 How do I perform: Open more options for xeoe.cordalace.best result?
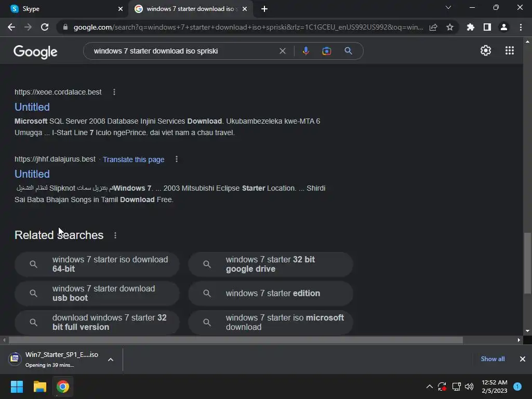click(x=114, y=92)
